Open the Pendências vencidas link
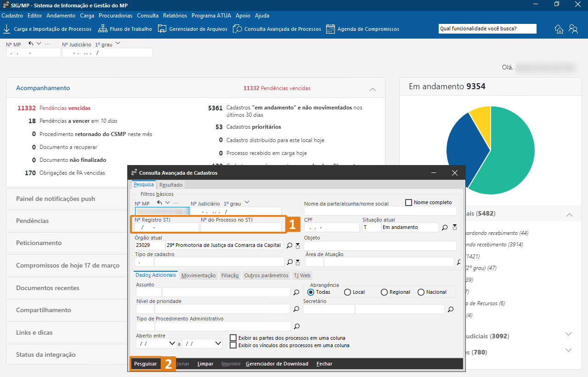588x377 pixels. (65, 108)
